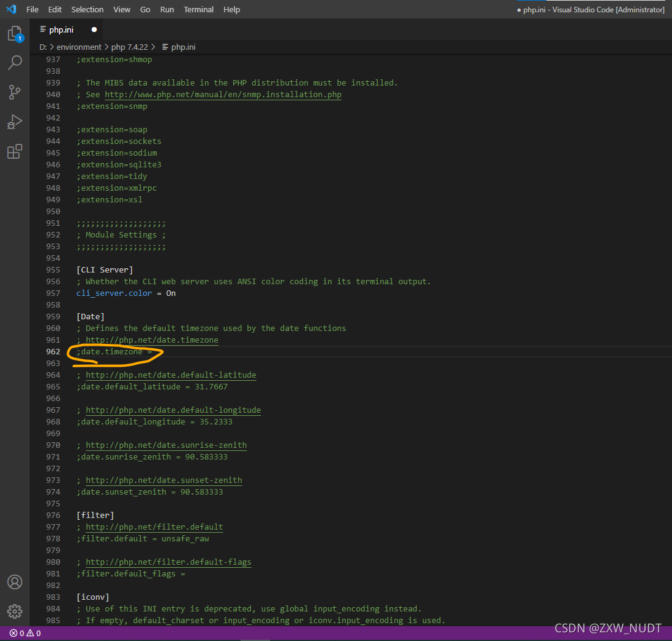Open the Terminal menu
This screenshot has height=641, width=672.
(198, 9)
